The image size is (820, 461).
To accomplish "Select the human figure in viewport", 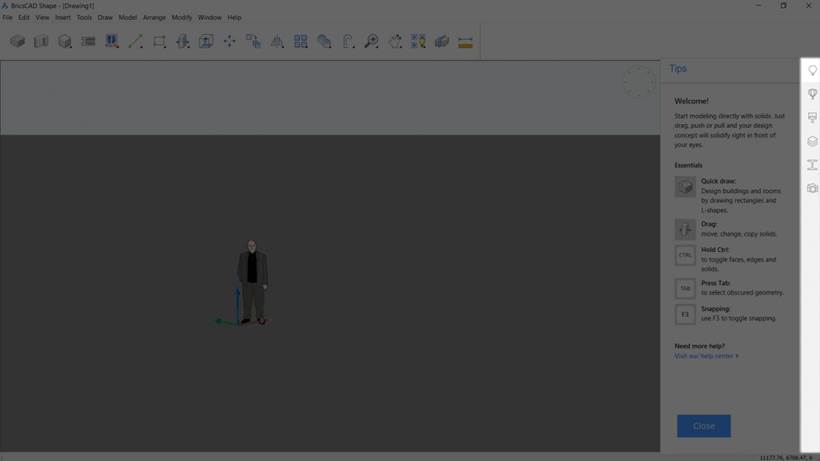I will pyautogui.click(x=253, y=282).
